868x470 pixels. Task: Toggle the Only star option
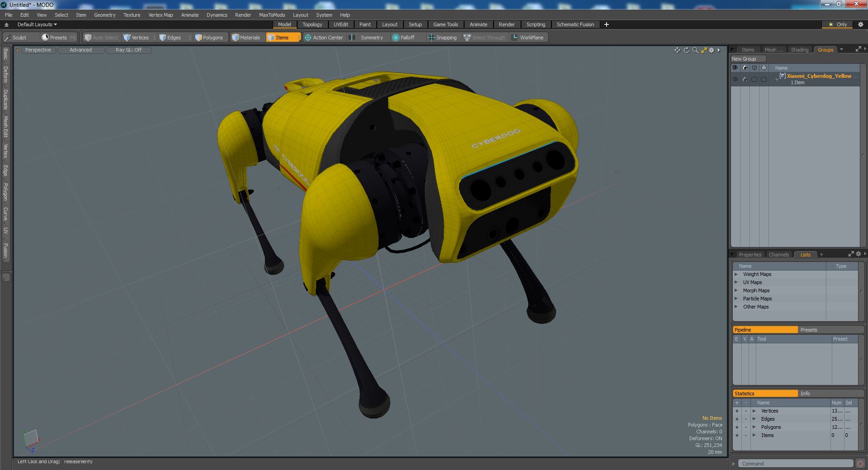click(838, 24)
